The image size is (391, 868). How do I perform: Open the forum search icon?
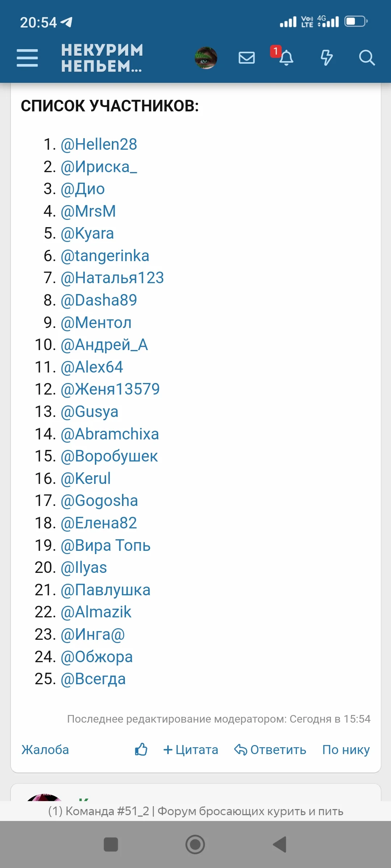coord(367,58)
